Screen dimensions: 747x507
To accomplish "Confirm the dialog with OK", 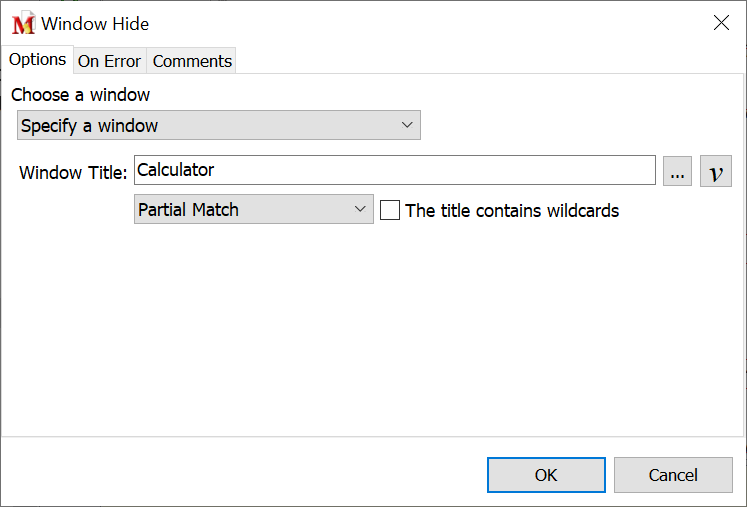I will (x=546, y=475).
